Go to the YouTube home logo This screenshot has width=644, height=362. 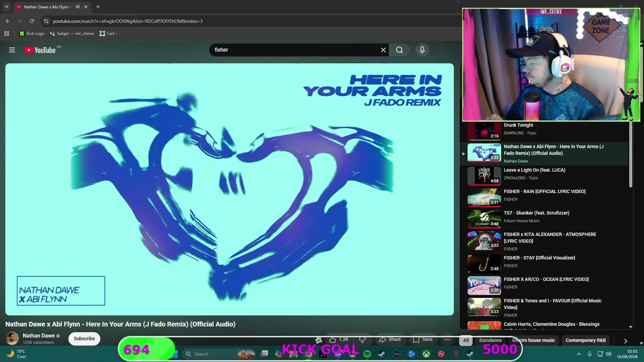(x=40, y=50)
